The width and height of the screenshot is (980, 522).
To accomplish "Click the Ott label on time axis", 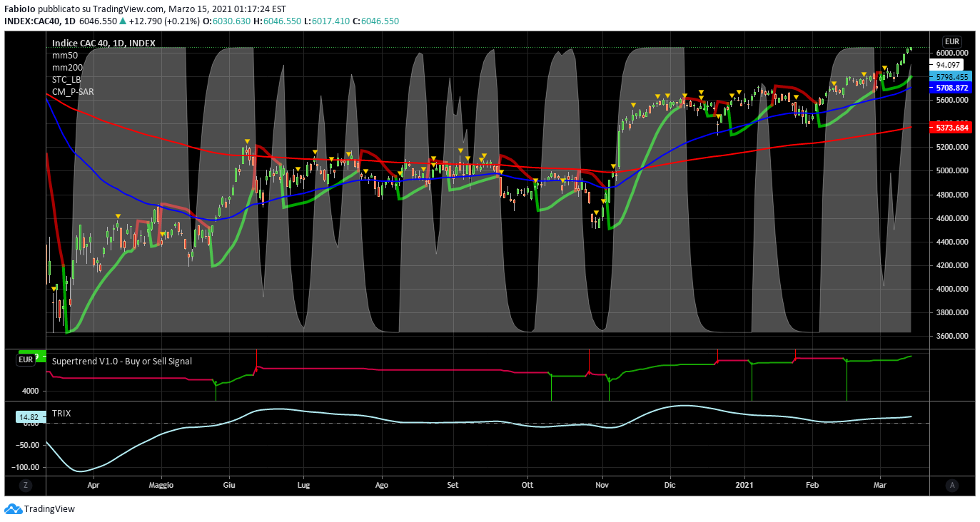I will (x=527, y=485).
